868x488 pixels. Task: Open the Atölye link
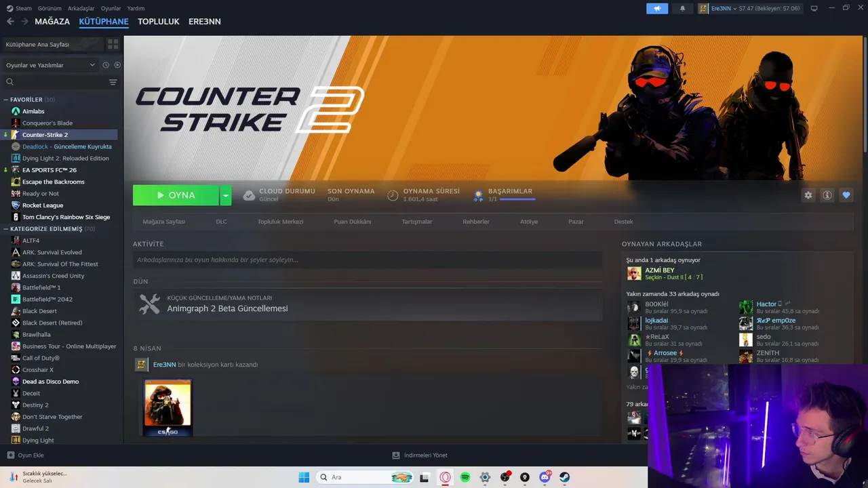point(529,222)
